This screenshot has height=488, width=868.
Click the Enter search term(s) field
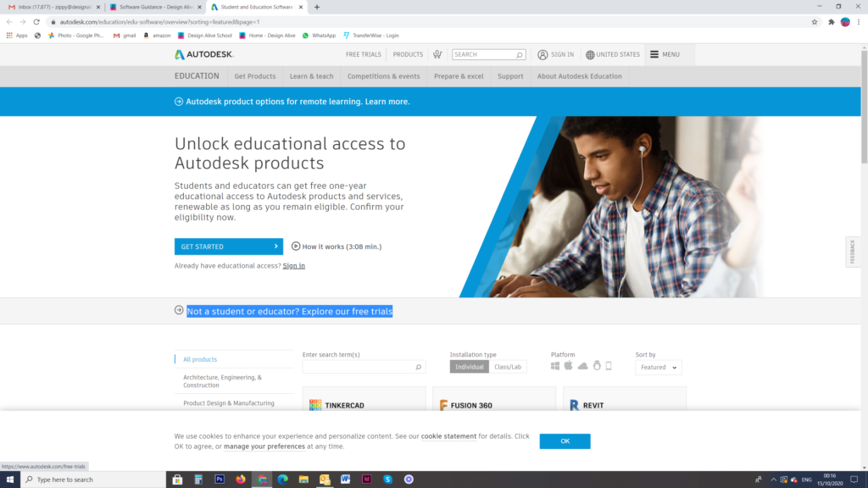click(364, 367)
